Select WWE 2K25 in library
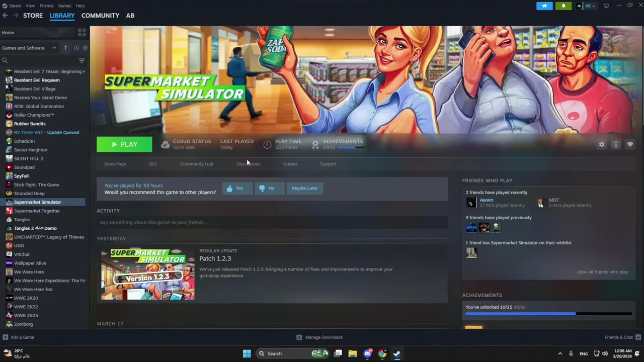The height and width of the screenshot is (362, 644). [x=26, y=315]
